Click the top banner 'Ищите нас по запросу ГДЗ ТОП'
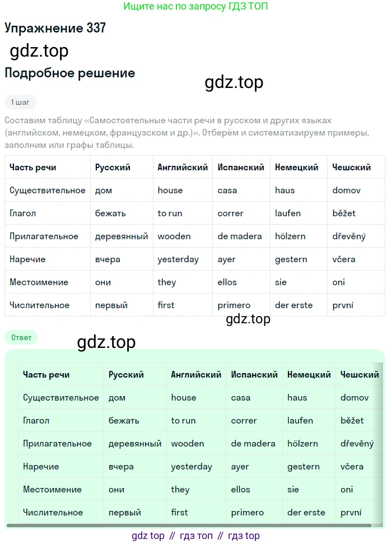This screenshot has height=544, width=392. [195, 7]
